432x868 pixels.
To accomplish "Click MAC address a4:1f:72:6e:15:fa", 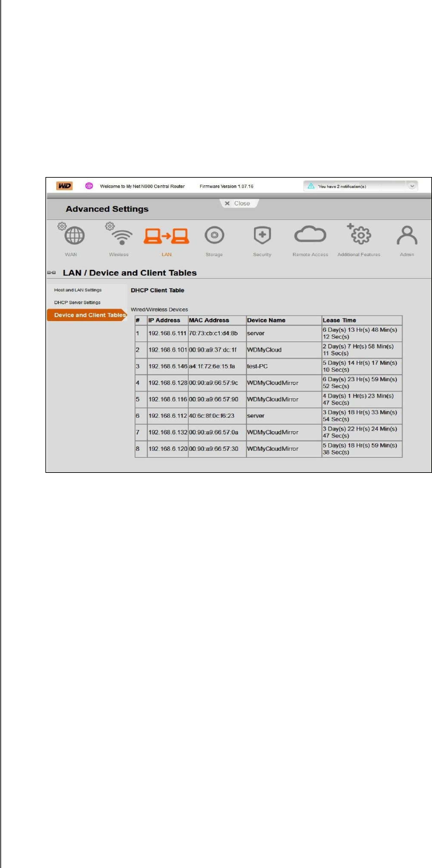I will click(212, 366).
